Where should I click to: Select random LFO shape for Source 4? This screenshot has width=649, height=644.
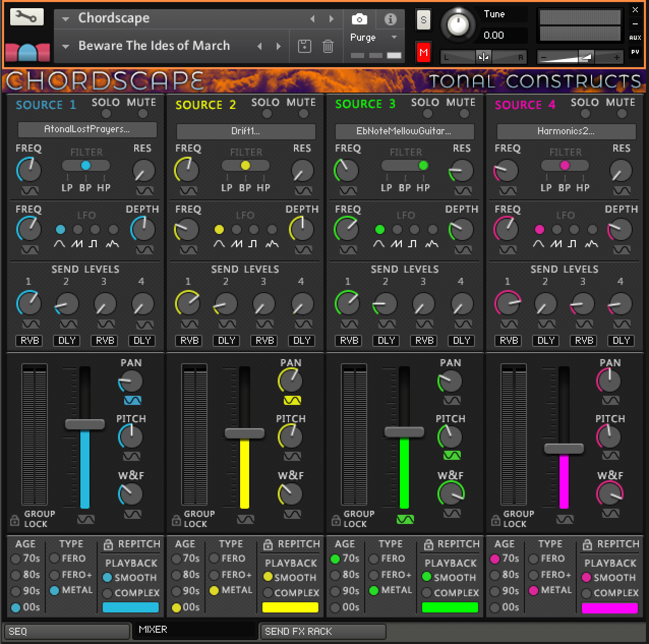point(592,230)
